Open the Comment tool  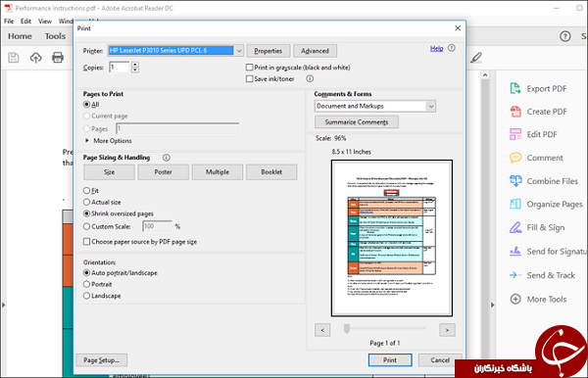pyautogui.click(x=536, y=158)
